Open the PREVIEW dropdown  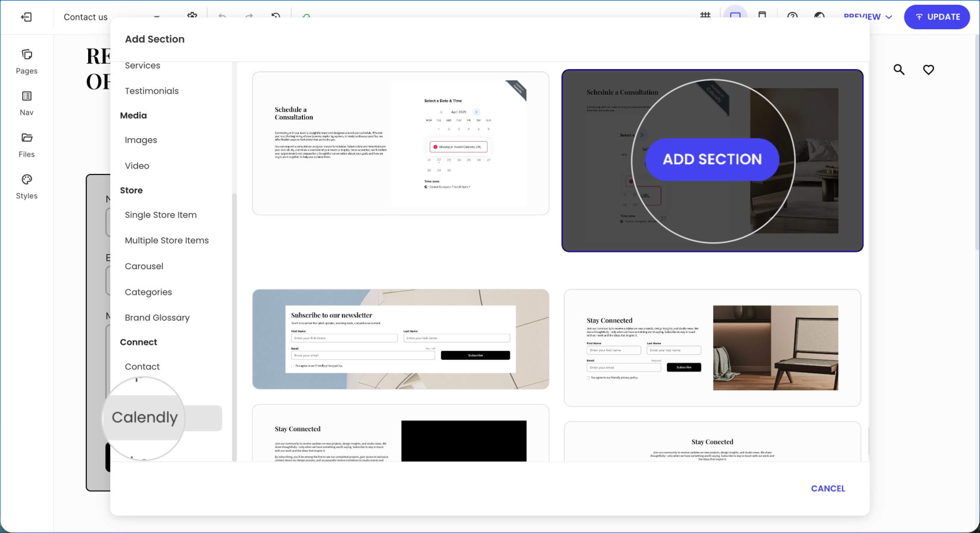[868, 17]
